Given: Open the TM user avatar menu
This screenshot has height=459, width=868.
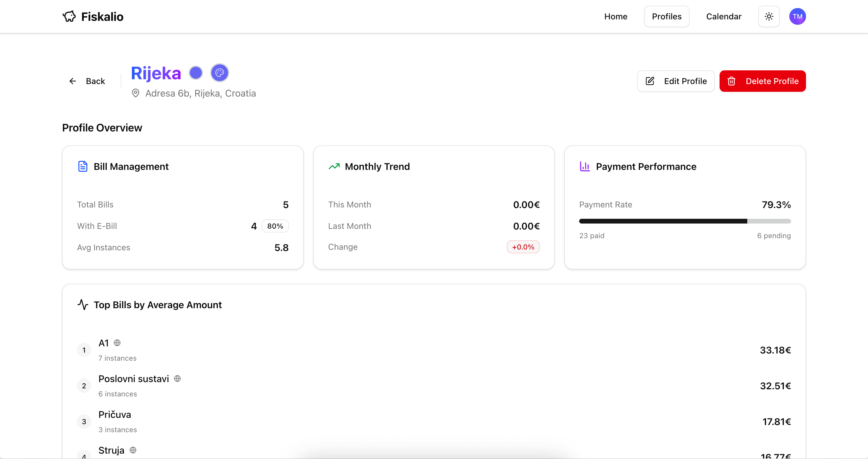Looking at the screenshot, I should tap(797, 16).
